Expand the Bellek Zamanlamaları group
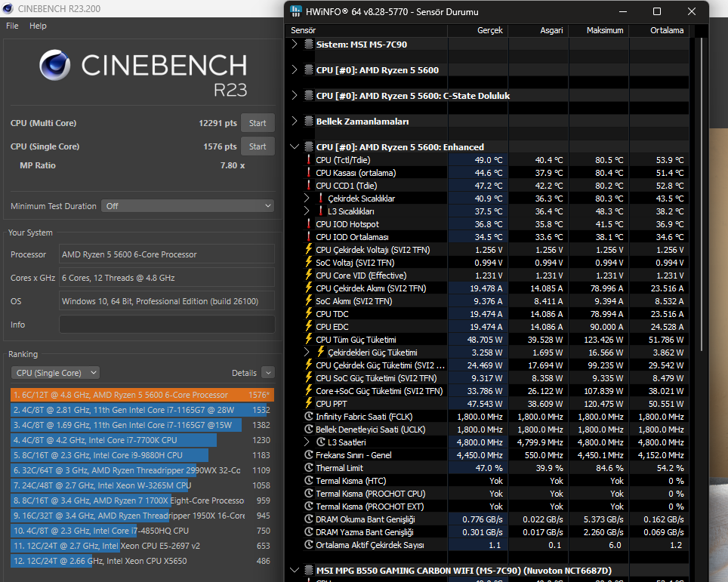 [x=294, y=121]
